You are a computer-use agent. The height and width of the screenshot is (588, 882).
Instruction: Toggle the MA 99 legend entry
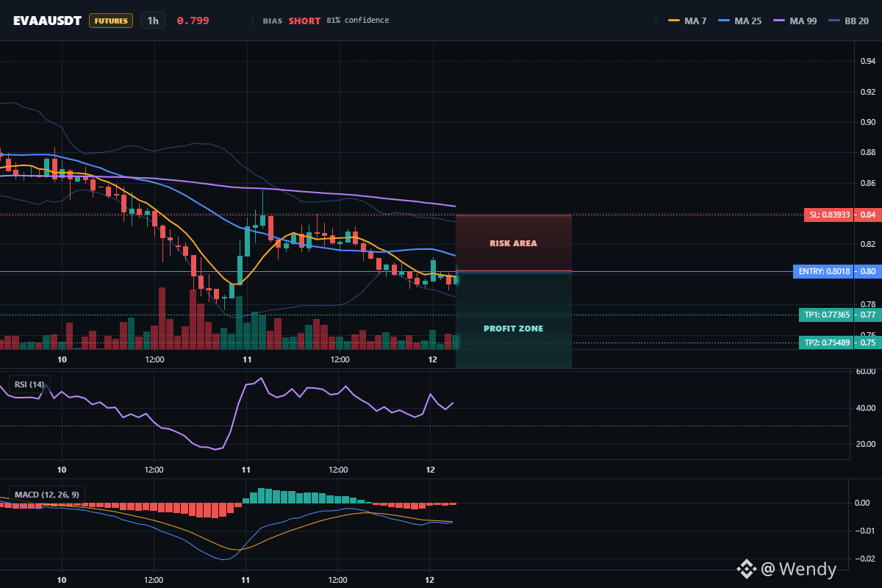[x=795, y=21]
